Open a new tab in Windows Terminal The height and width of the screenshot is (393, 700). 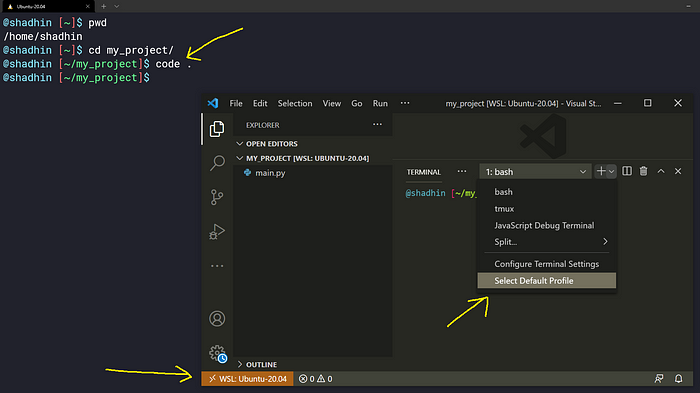pos(103,6)
